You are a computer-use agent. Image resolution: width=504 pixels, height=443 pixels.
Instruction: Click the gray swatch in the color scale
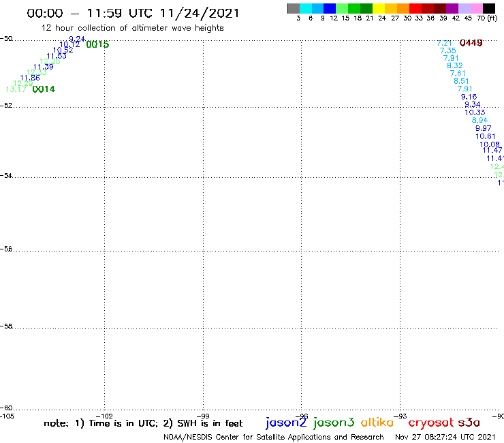[294, 8]
